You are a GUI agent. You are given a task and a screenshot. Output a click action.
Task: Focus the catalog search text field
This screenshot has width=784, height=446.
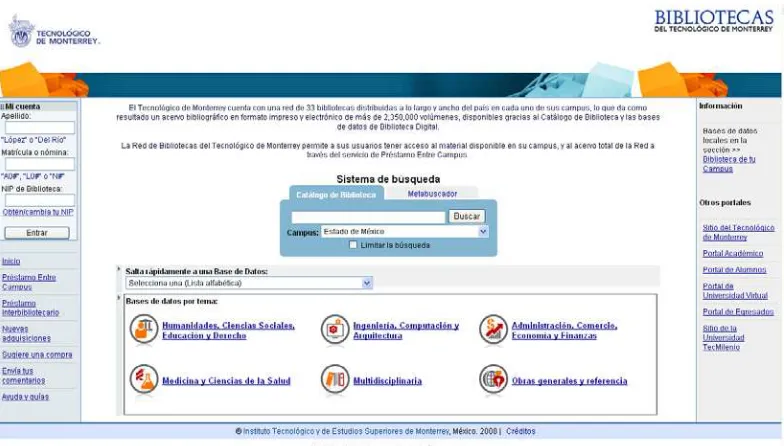[x=368, y=217]
